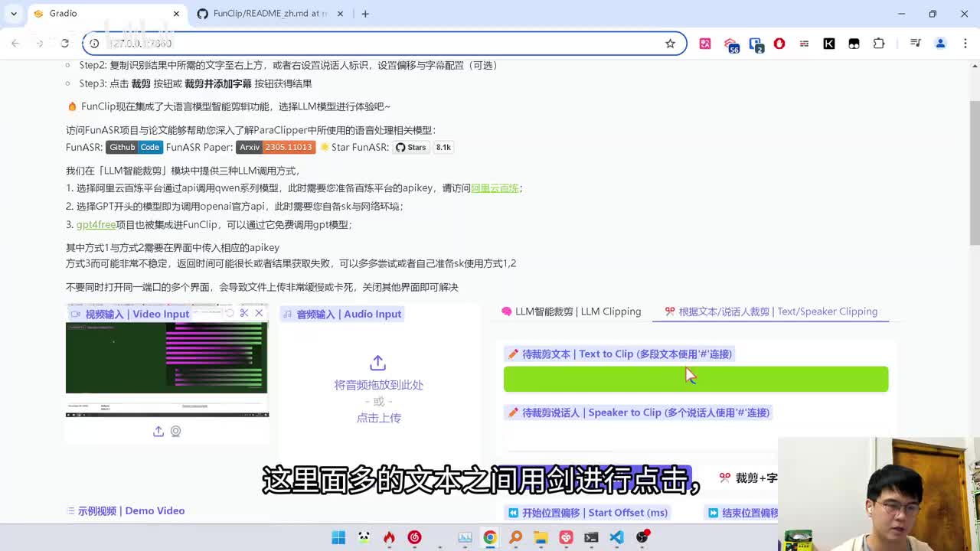
Task: Open the media control icon in toolbar
Action: point(915,44)
